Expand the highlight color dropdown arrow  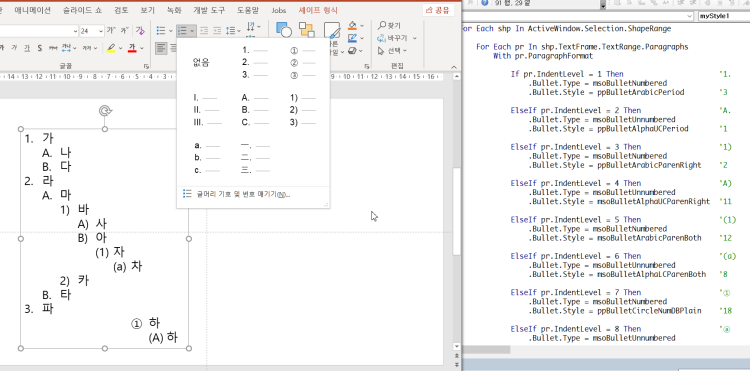[120, 48]
